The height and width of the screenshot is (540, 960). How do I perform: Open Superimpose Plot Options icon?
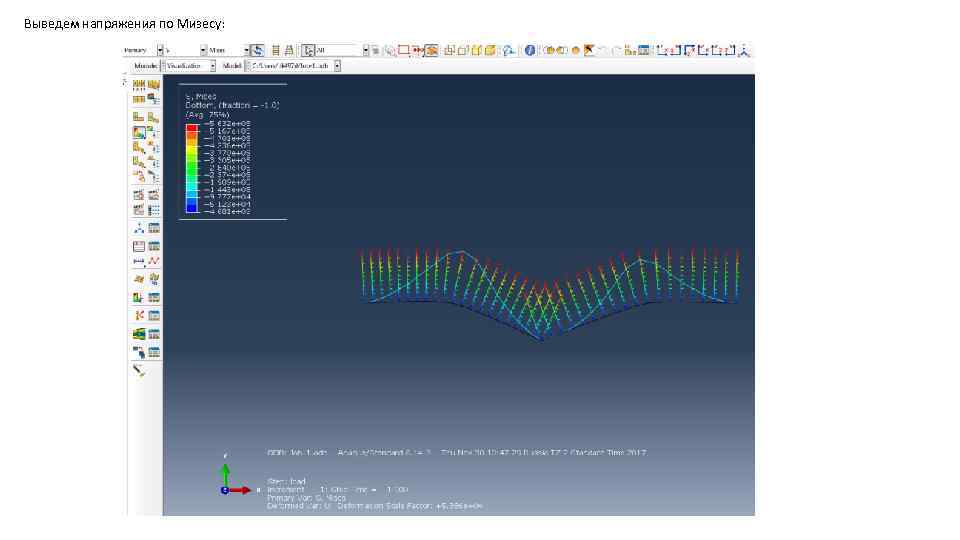click(153, 84)
